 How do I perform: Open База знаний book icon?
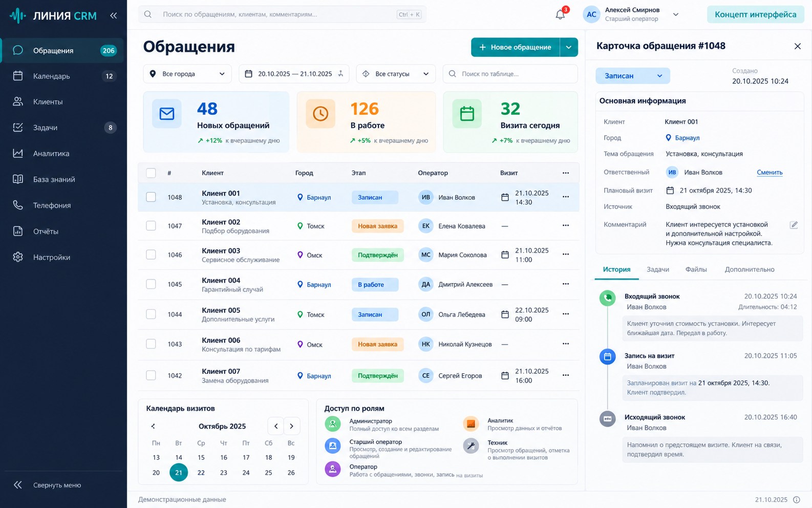pos(18,179)
